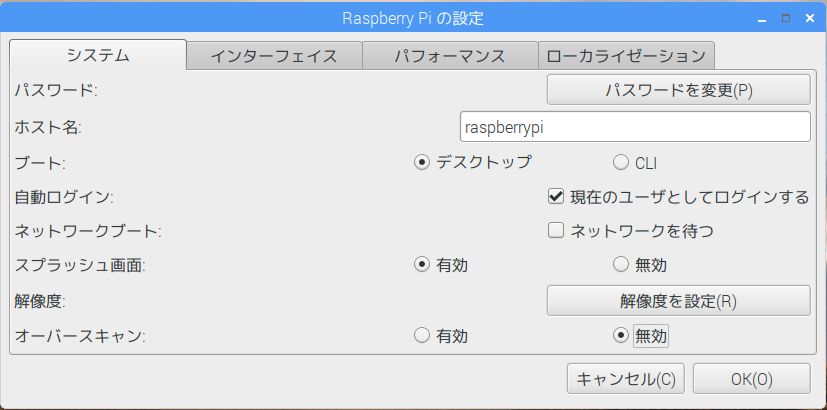
Task: Click the システム tab
Action: [98, 55]
